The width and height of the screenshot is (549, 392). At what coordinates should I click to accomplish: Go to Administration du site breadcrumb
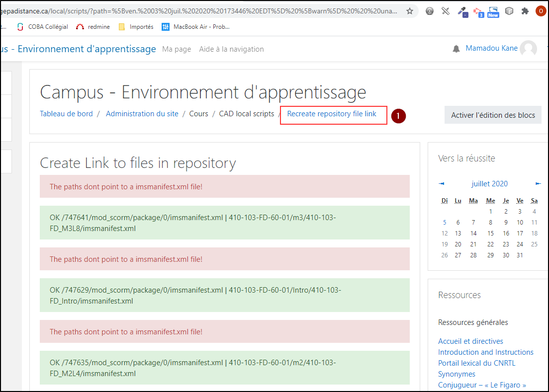142,114
